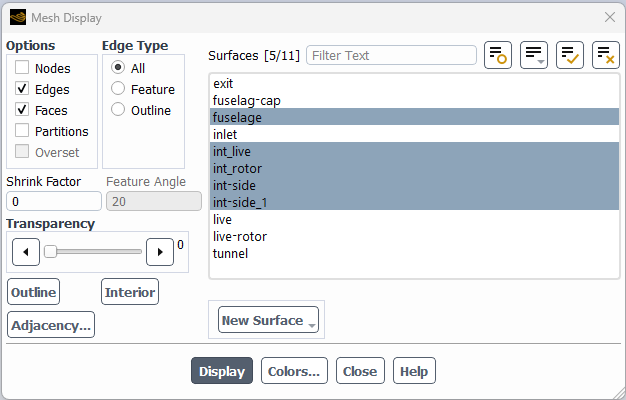Choose the Outline edge type radio
Image resolution: width=626 pixels, height=400 pixels.
point(118,110)
